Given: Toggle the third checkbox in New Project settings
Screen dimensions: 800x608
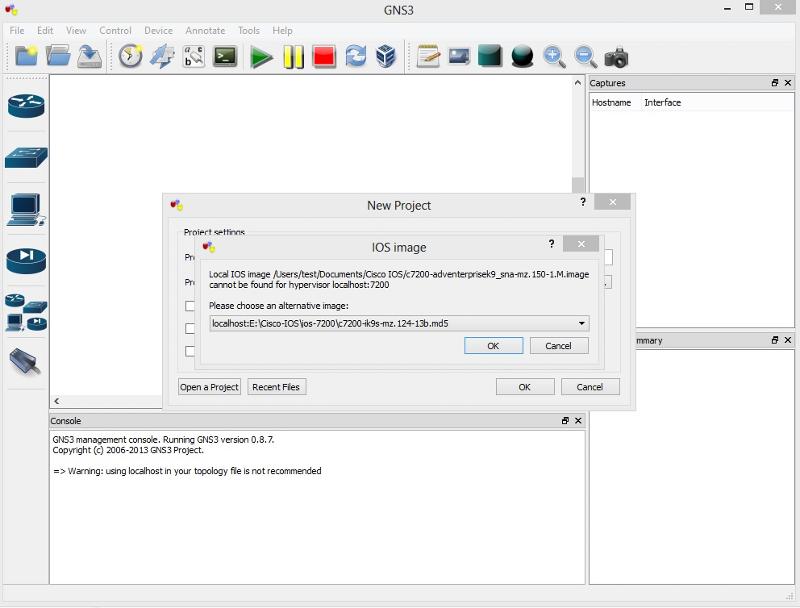Looking at the screenshot, I should [x=190, y=351].
